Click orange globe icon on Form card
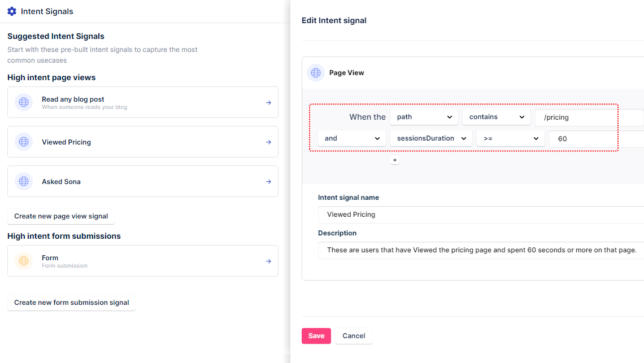 (x=24, y=261)
